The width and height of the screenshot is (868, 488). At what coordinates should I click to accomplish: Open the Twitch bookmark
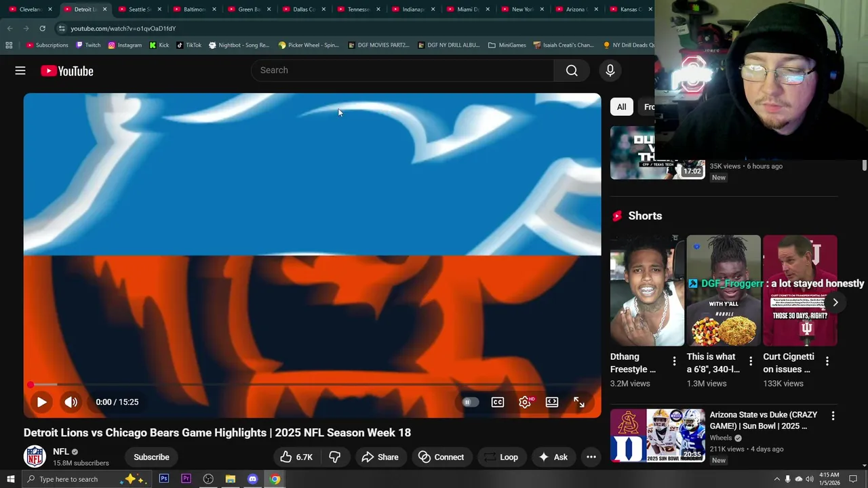[x=88, y=45]
